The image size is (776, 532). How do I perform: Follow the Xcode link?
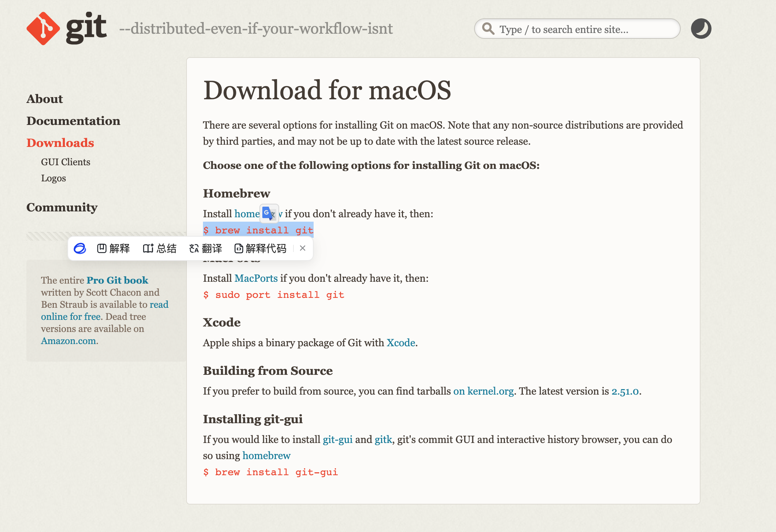[401, 343]
